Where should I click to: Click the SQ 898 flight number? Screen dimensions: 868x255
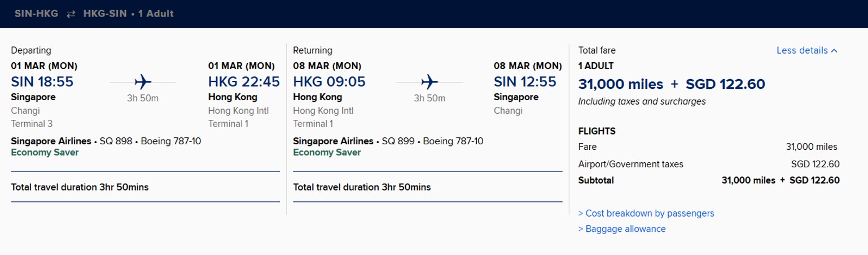pyautogui.click(x=116, y=141)
